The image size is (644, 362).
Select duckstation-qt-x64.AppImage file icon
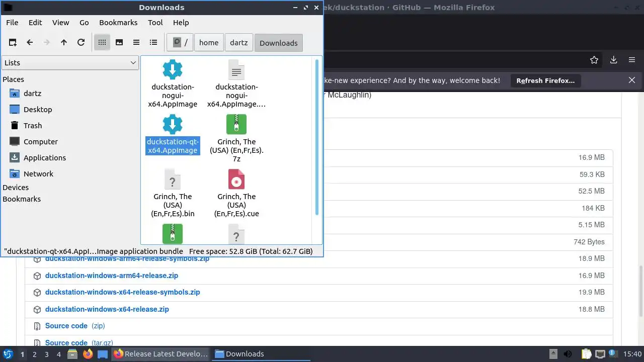[173, 125]
